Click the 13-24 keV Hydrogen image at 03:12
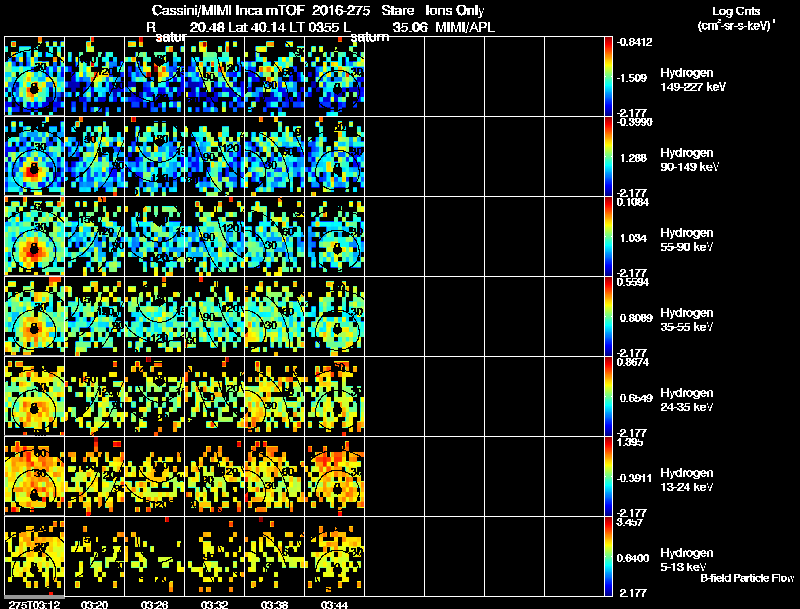Screen dimensions: 800x609 35,477
